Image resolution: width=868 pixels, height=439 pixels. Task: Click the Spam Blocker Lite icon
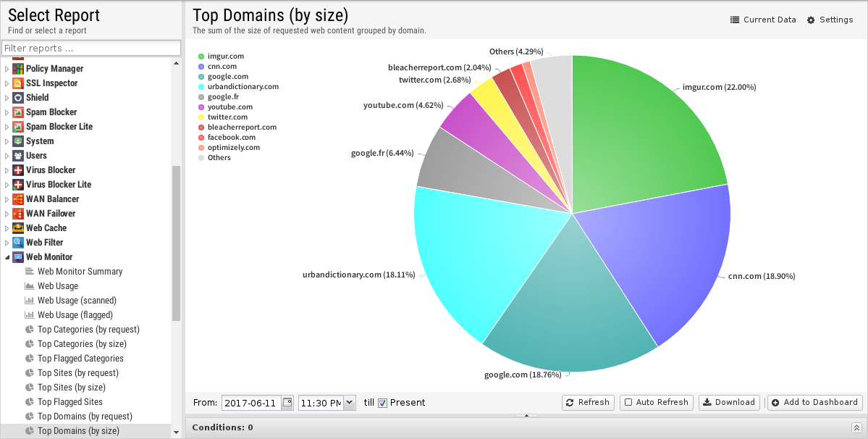tap(17, 126)
